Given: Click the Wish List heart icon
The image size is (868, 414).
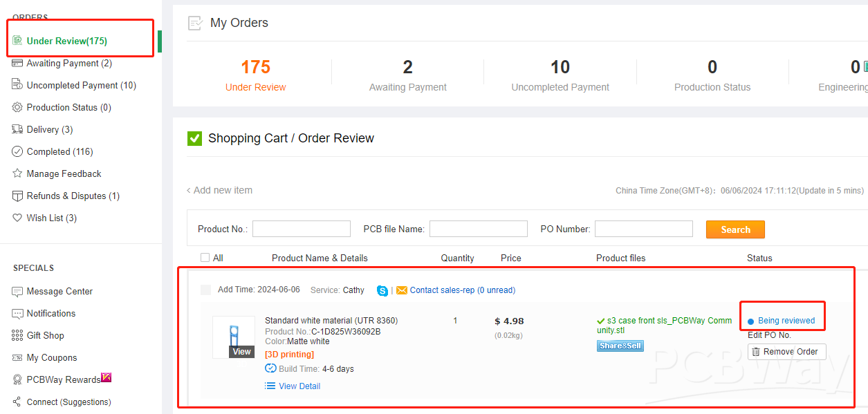Looking at the screenshot, I should tap(17, 218).
